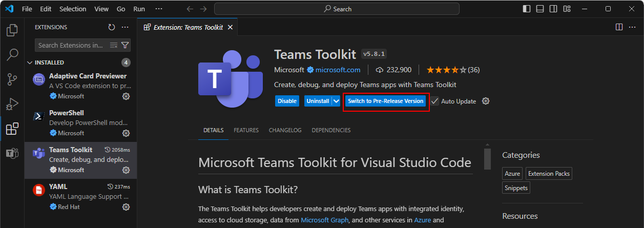Open Adaptive Card Previewer manage gear
The width and height of the screenshot is (644, 228).
point(126,96)
